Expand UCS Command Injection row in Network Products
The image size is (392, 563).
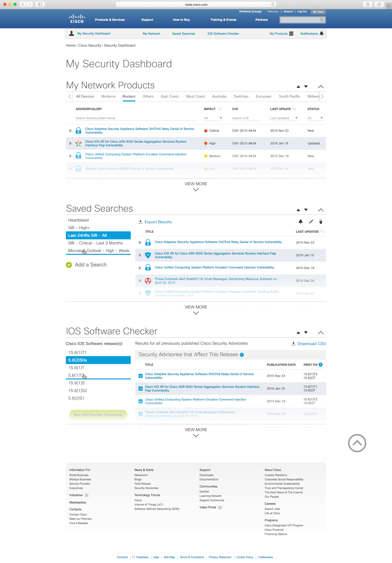[70, 156]
